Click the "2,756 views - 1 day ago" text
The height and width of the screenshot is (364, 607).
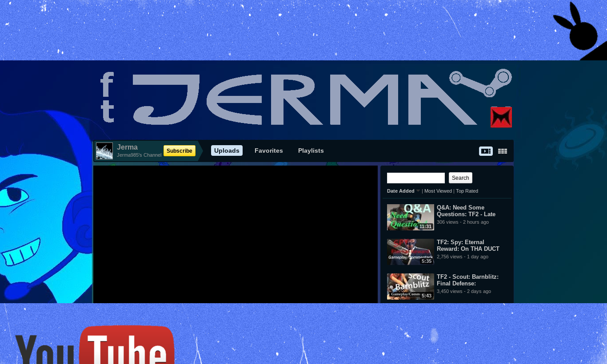463,257
